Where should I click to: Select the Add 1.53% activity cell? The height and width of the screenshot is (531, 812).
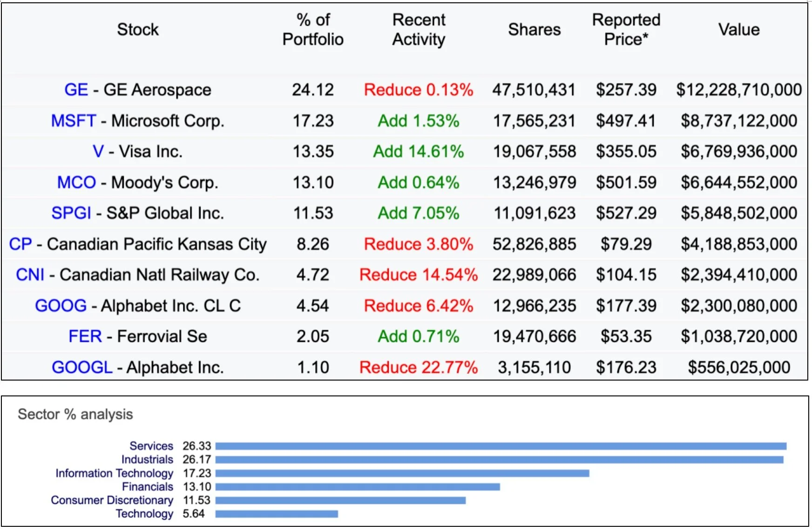pos(419,121)
